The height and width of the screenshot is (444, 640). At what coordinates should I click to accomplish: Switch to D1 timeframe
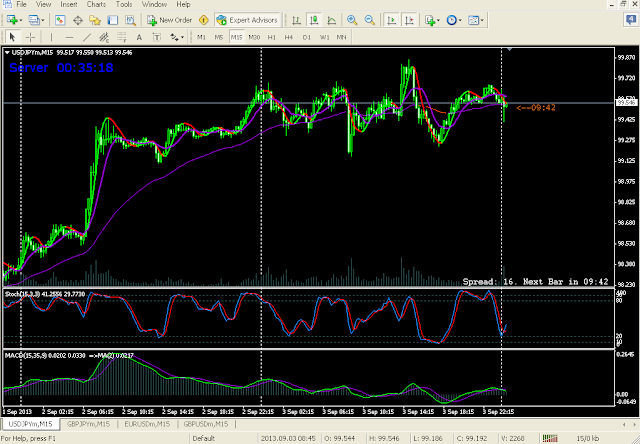click(x=307, y=37)
